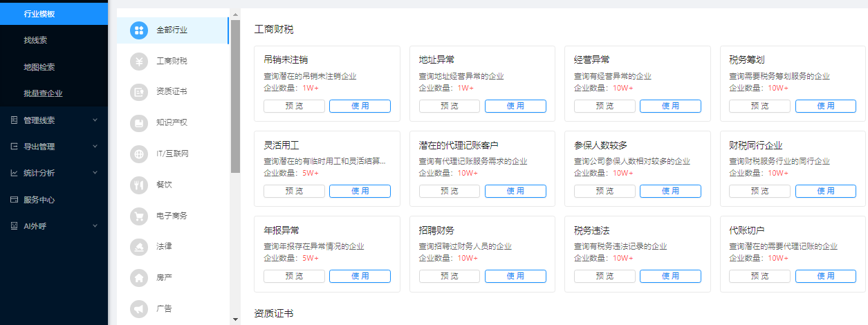Preview the 经营异常 template
Image resolution: width=868 pixels, height=325 pixels.
point(604,106)
